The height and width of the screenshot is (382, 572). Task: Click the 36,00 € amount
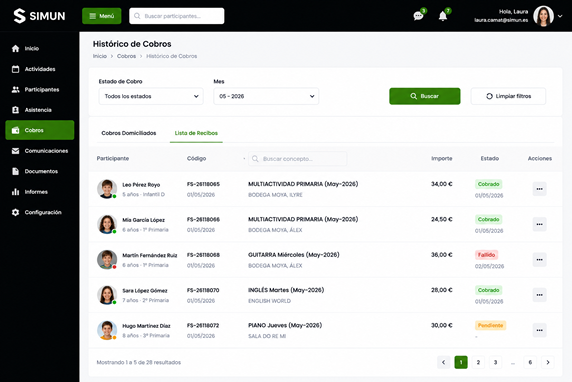(441, 255)
